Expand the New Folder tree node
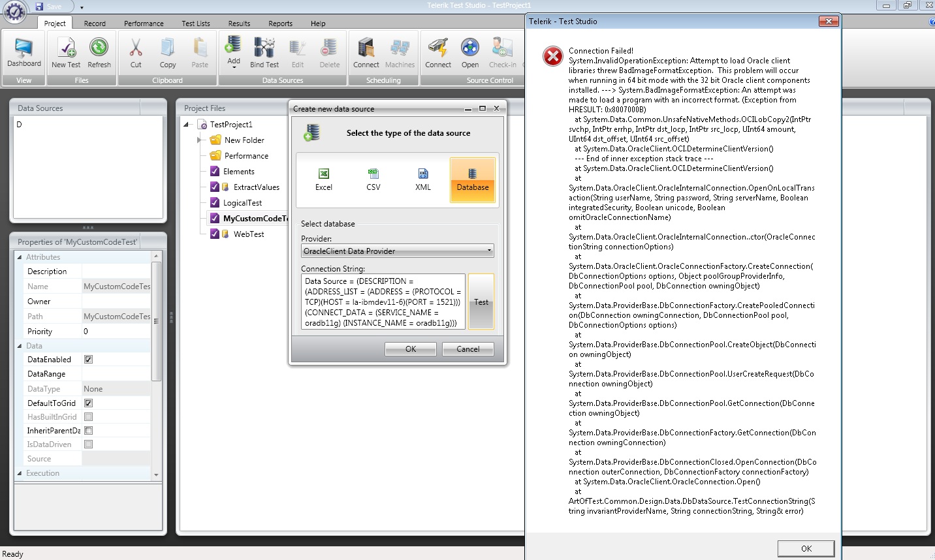 click(x=200, y=140)
